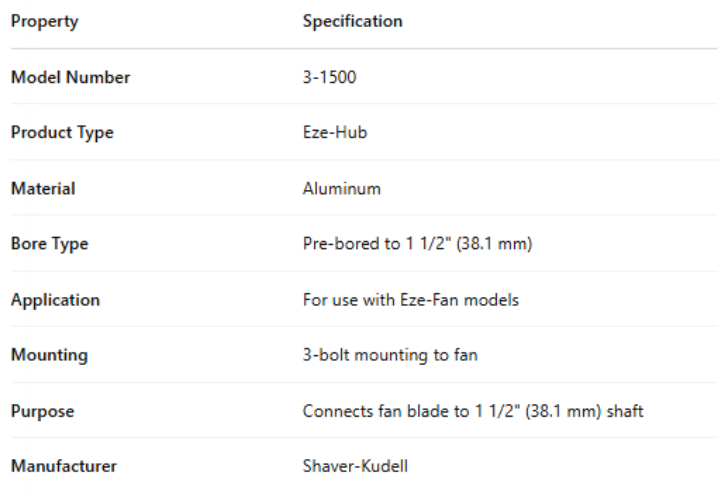Select the Manufacturer property label
This screenshot has width=718, height=500.
(63, 466)
